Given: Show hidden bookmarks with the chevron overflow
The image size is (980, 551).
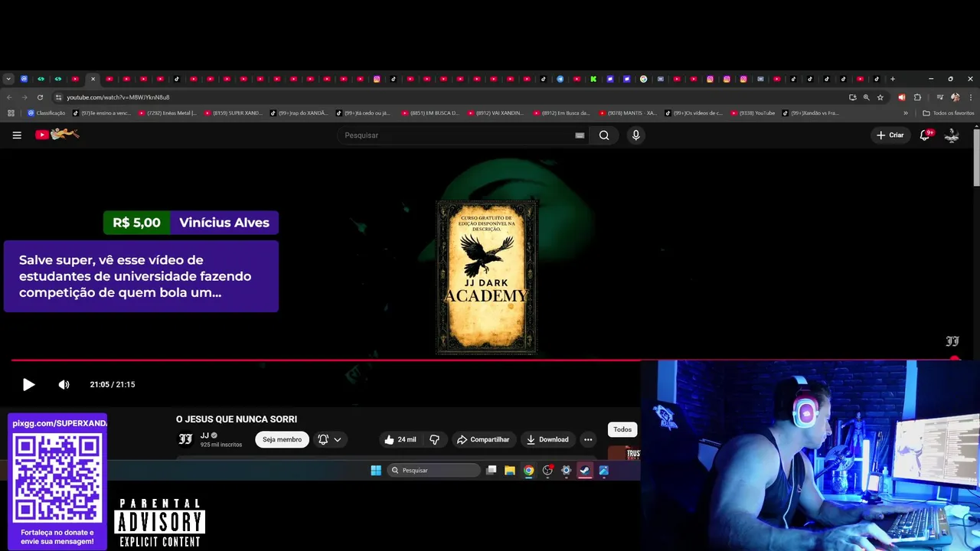Looking at the screenshot, I should coord(906,113).
